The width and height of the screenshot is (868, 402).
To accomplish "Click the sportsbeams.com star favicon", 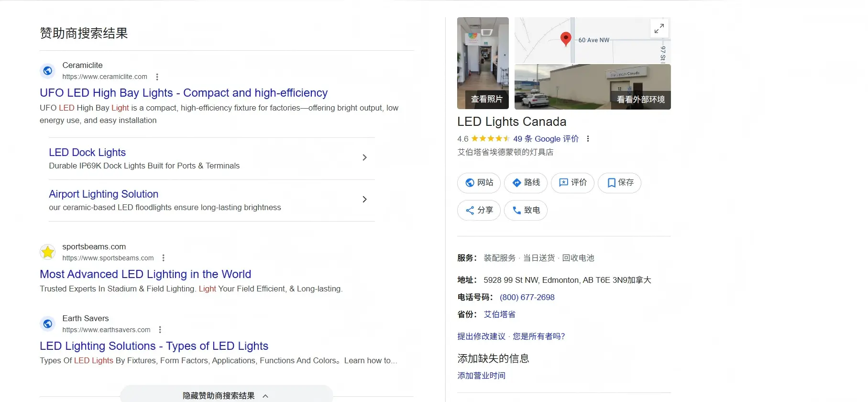I will [48, 252].
